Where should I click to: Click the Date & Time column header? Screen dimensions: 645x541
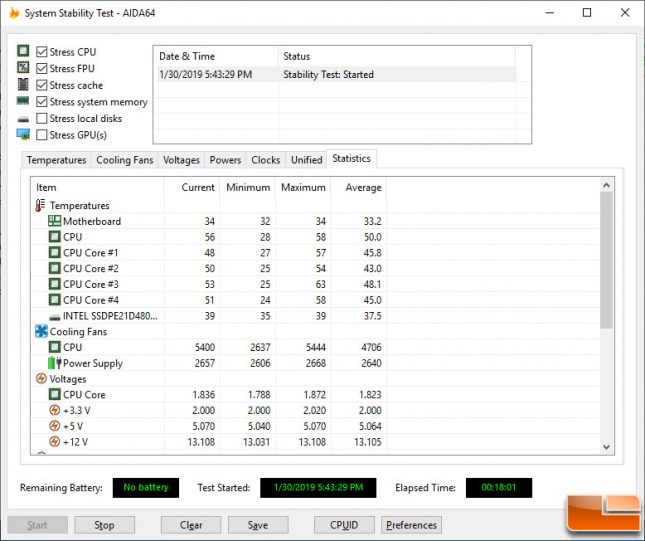pos(216,56)
